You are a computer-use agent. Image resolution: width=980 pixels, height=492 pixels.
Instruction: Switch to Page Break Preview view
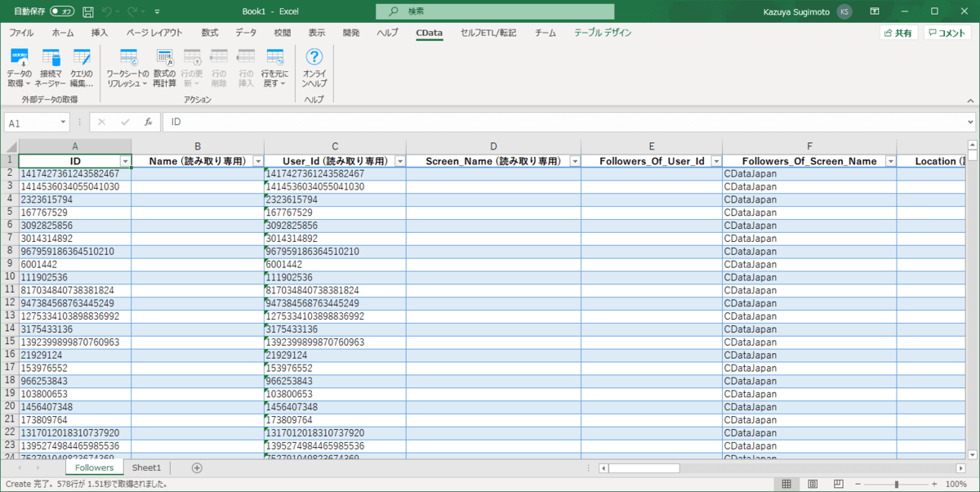pyautogui.click(x=839, y=484)
